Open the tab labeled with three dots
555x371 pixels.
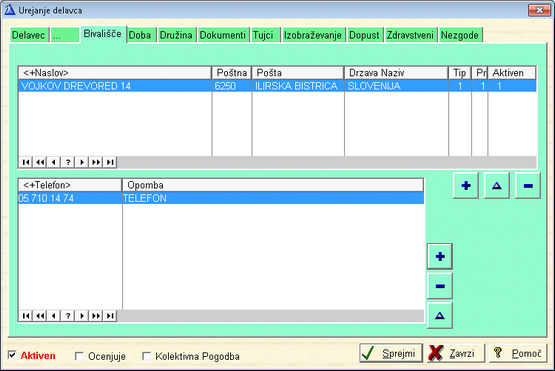(x=65, y=35)
